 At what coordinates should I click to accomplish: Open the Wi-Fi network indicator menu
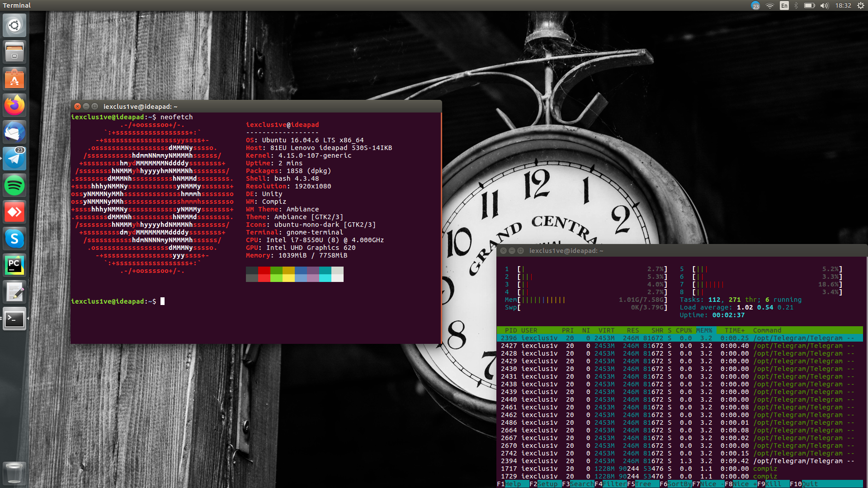[770, 5]
